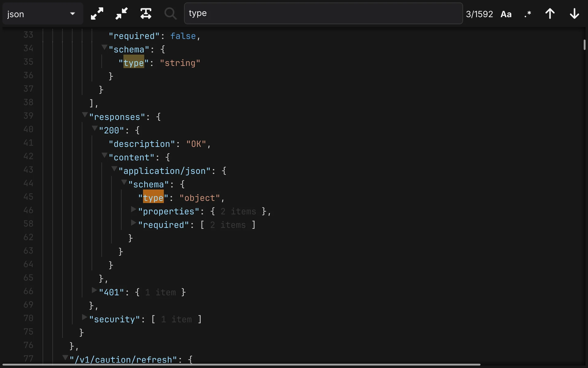Click the "required" key on line 33
Image resolution: width=588 pixels, height=368 pixels.
tap(134, 36)
